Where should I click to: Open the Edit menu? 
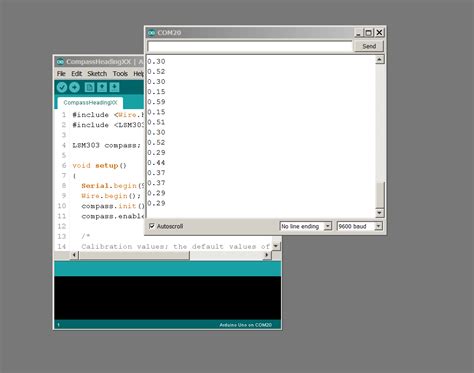click(77, 74)
